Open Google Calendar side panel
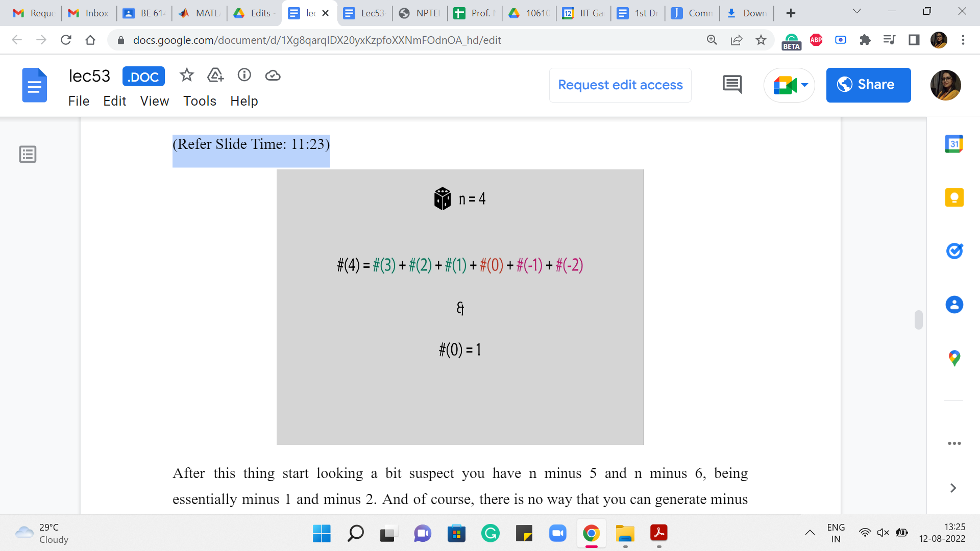The width and height of the screenshot is (980, 551). coord(954,144)
